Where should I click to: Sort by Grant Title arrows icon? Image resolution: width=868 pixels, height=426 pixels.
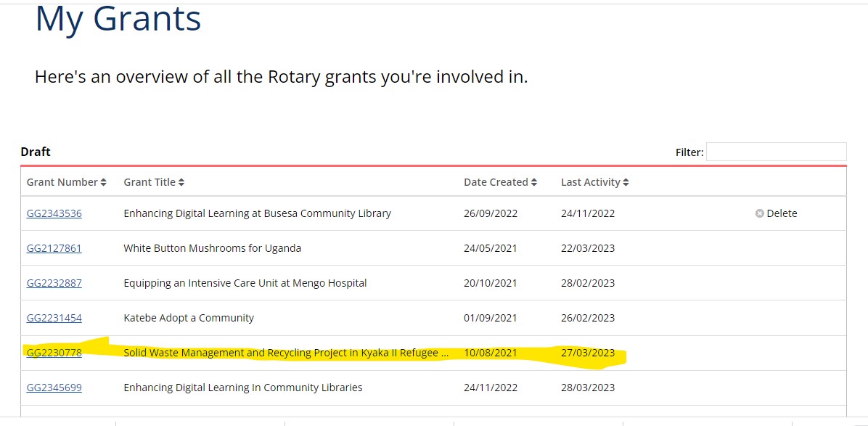click(181, 182)
